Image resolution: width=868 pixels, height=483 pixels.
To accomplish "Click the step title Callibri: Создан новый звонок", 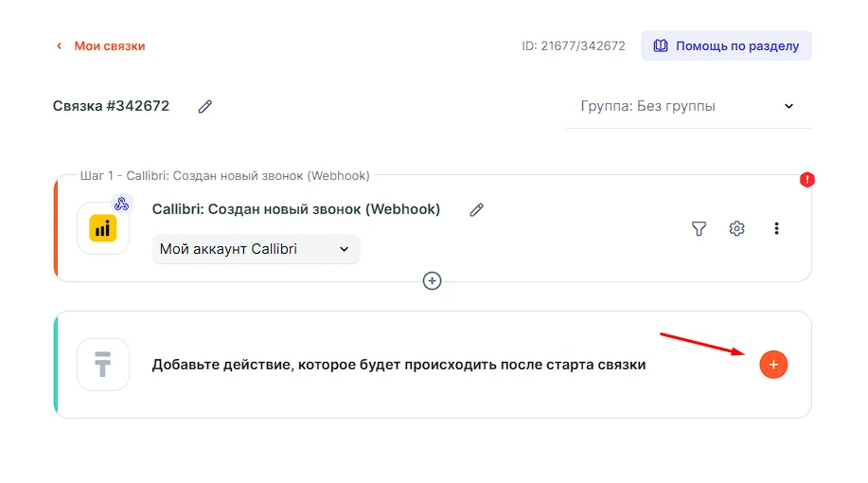I will coord(295,209).
